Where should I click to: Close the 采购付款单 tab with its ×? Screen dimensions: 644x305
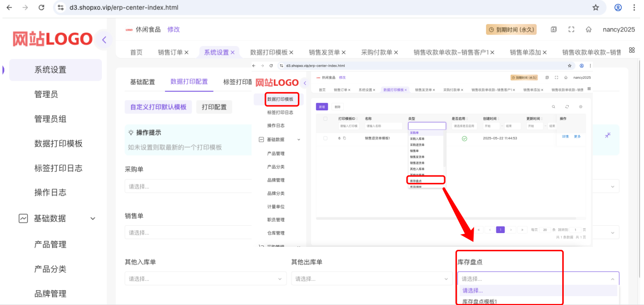pos(395,52)
